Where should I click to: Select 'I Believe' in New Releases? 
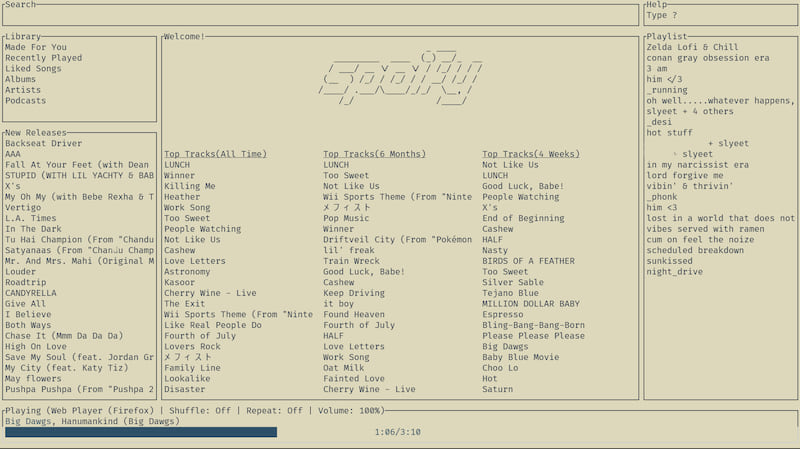28,315
